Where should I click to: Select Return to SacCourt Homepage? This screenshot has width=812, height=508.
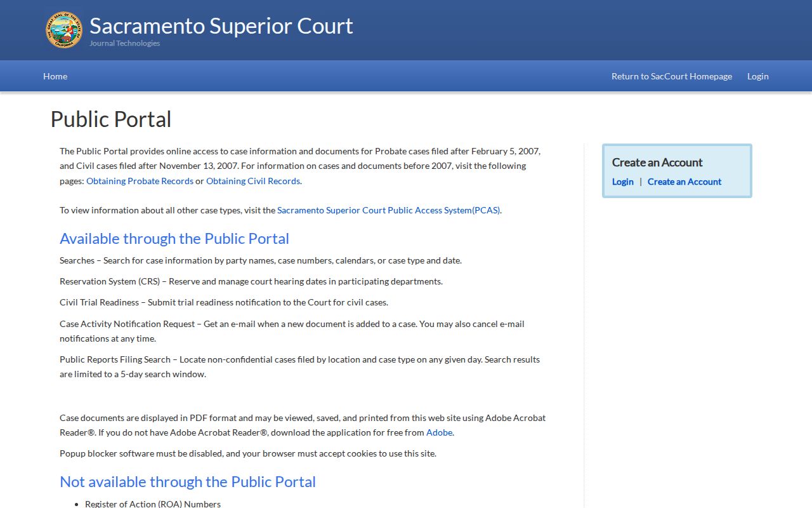tap(672, 76)
